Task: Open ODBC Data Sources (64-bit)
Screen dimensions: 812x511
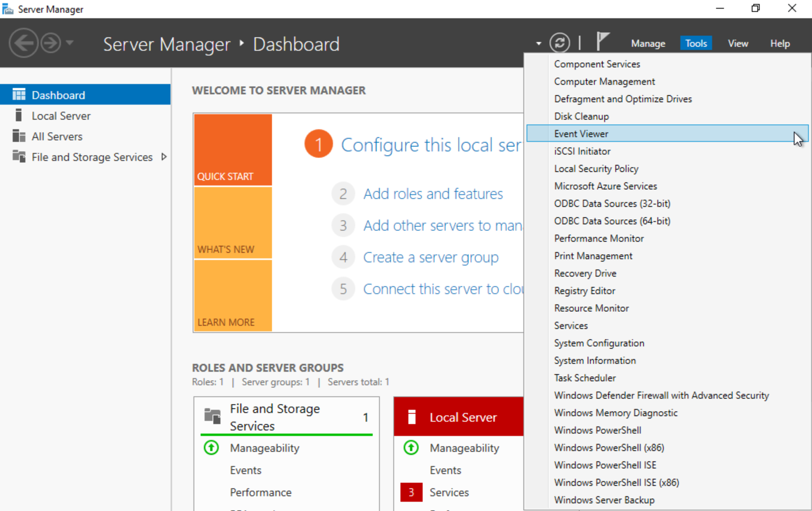Action: click(x=667, y=221)
